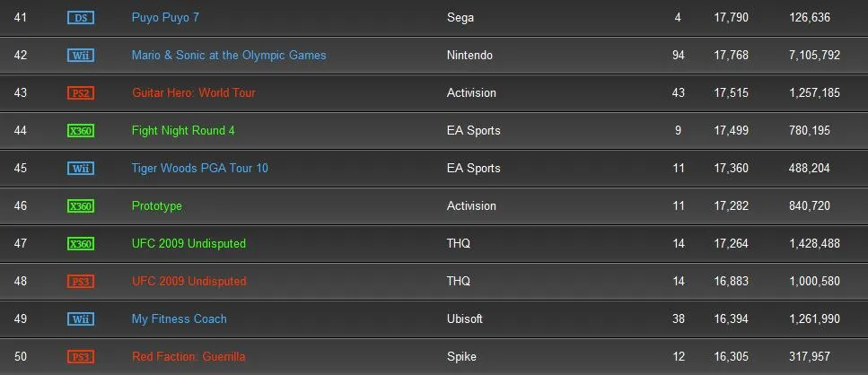Click the X360 icon beside Fight Night Round 4
Screen dimensions: 868x375
[x=81, y=131]
